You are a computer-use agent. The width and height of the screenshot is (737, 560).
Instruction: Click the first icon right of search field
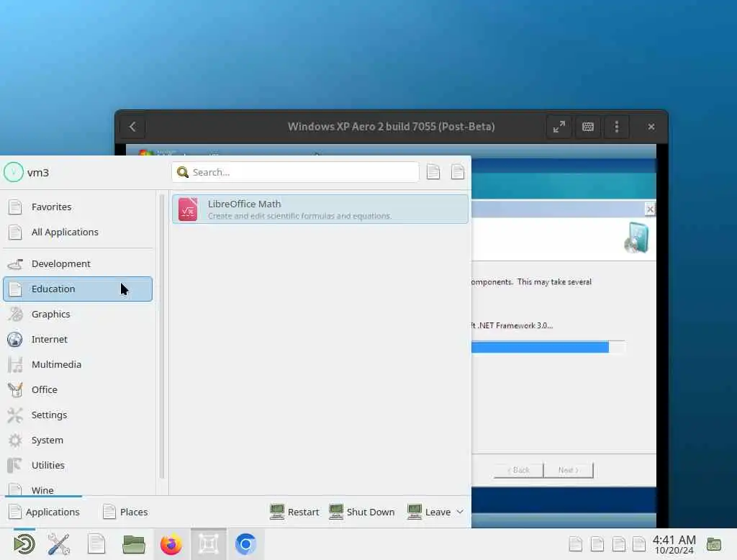tap(433, 172)
